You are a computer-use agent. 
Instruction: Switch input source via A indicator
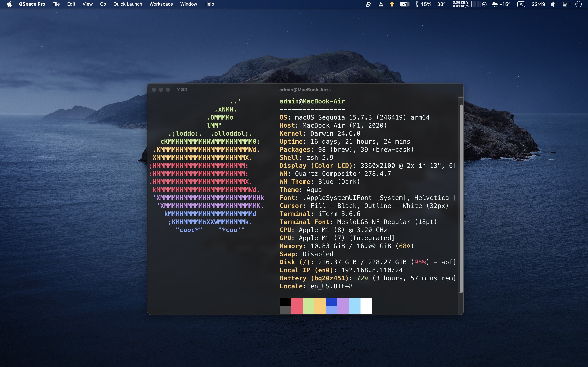[x=521, y=4]
